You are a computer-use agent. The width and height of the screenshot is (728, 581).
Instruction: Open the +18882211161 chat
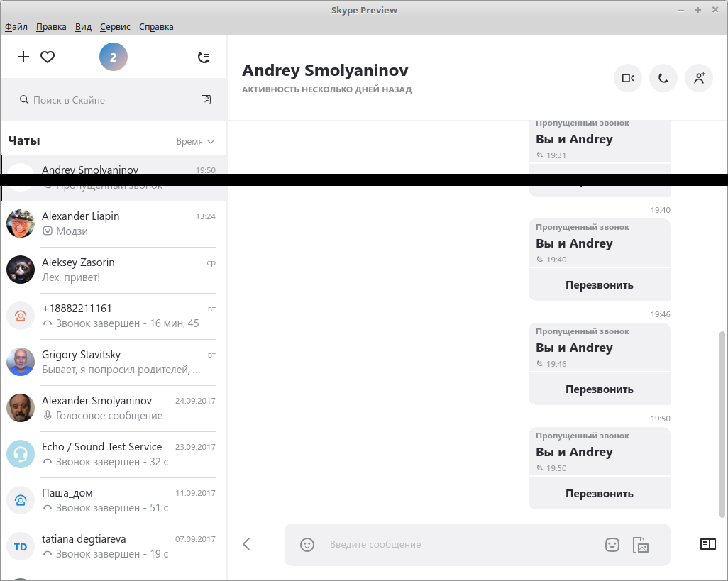[114, 316]
